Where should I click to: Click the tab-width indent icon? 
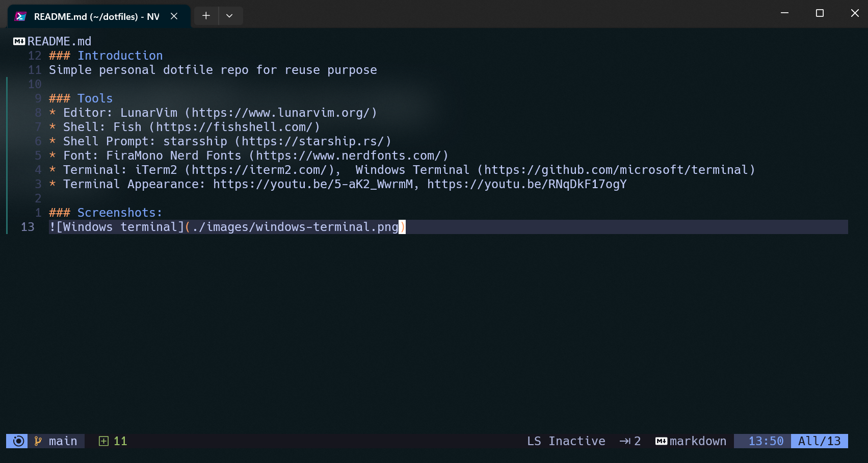pyautogui.click(x=624, y=441)
